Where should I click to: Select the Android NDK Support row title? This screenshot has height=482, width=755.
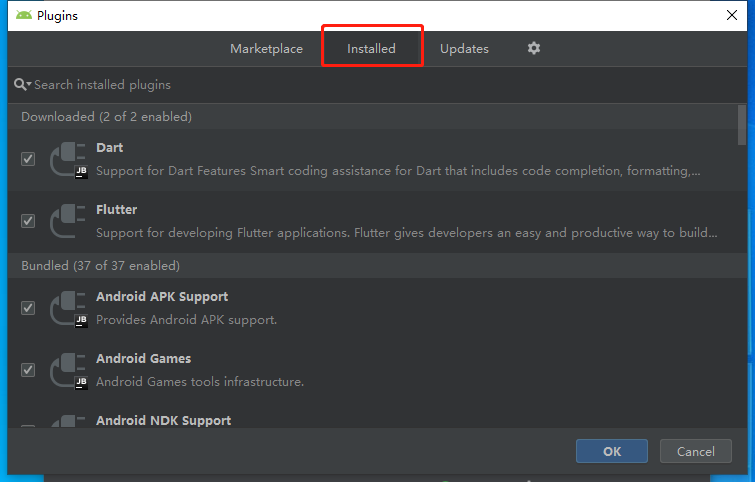click(163, 420)
